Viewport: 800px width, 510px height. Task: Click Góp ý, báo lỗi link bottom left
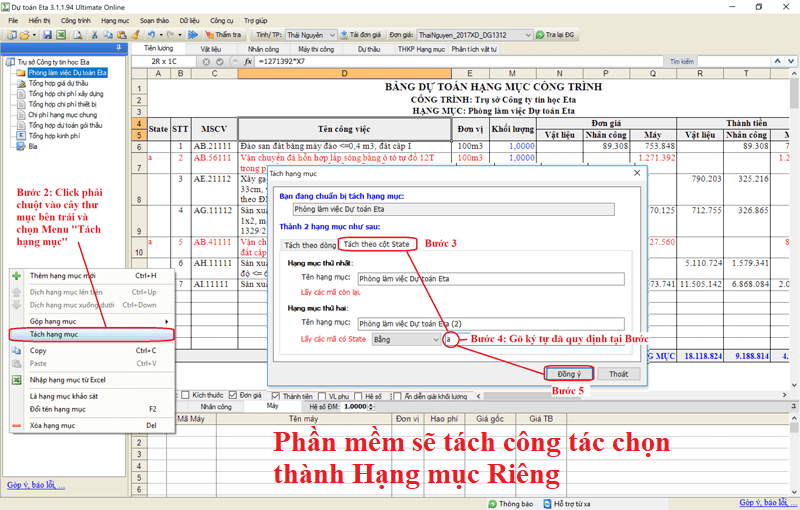36,485
